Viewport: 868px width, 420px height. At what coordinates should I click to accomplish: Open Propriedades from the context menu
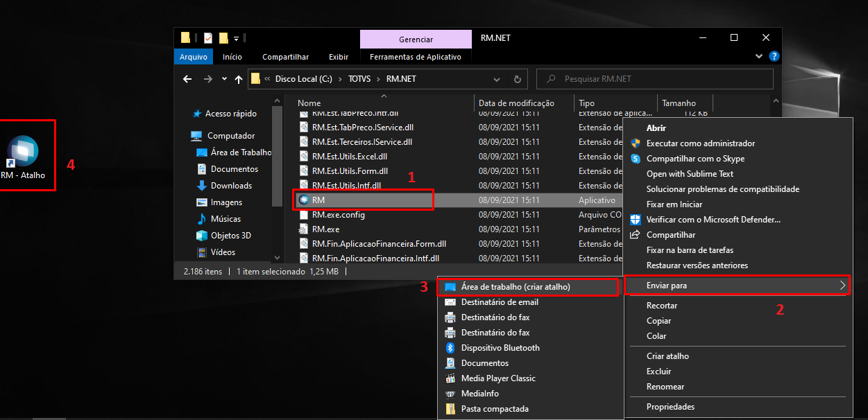[670, 407]
